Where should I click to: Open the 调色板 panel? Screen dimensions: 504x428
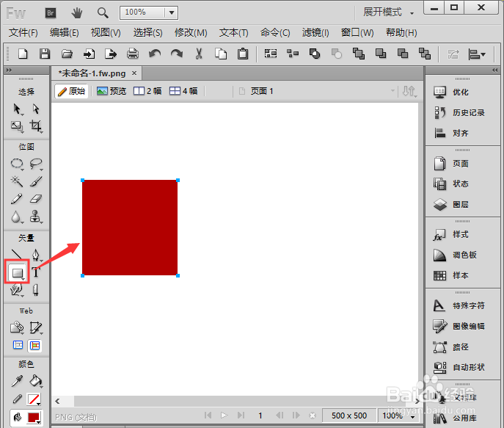[x=455, y=255]
